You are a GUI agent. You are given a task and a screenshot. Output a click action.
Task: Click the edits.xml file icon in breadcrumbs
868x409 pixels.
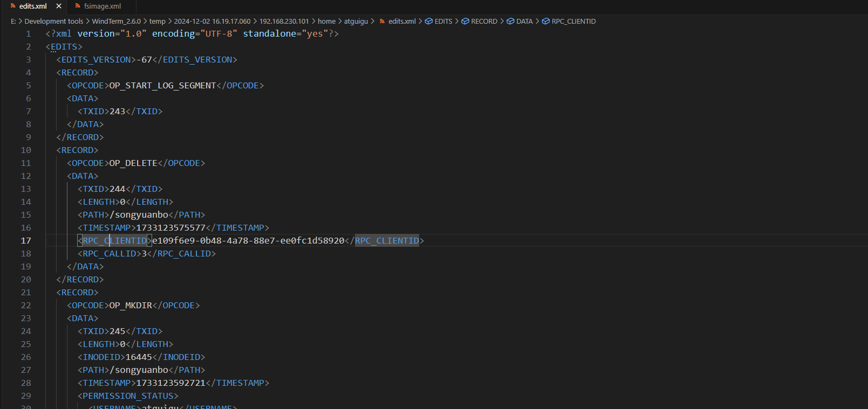382,22
